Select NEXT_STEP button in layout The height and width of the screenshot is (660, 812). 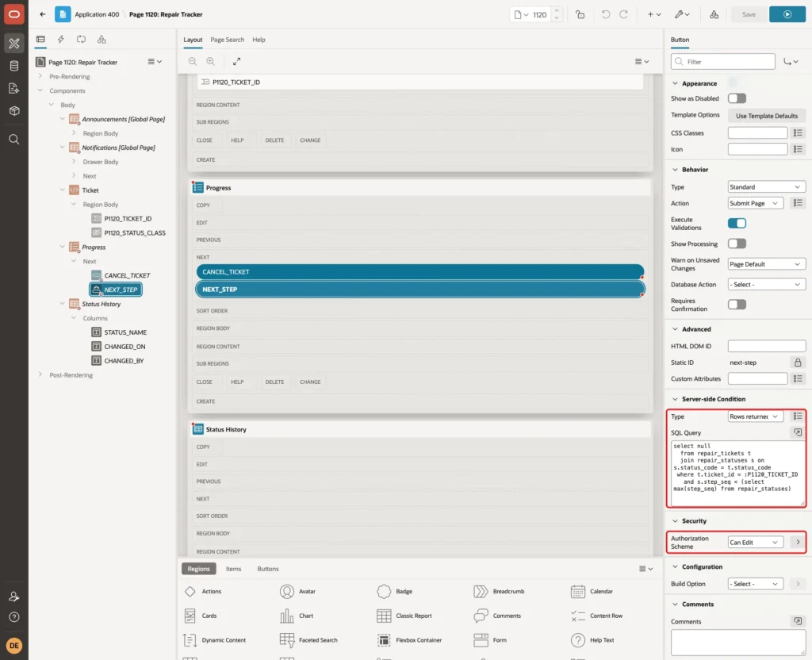click(x=420, y=290)
